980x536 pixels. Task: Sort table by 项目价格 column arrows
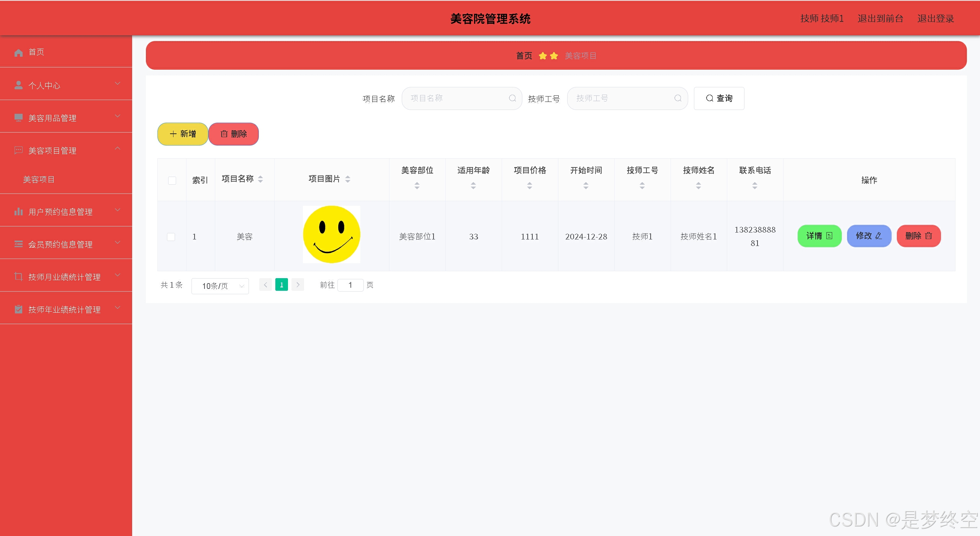click(x=530, y=186)
